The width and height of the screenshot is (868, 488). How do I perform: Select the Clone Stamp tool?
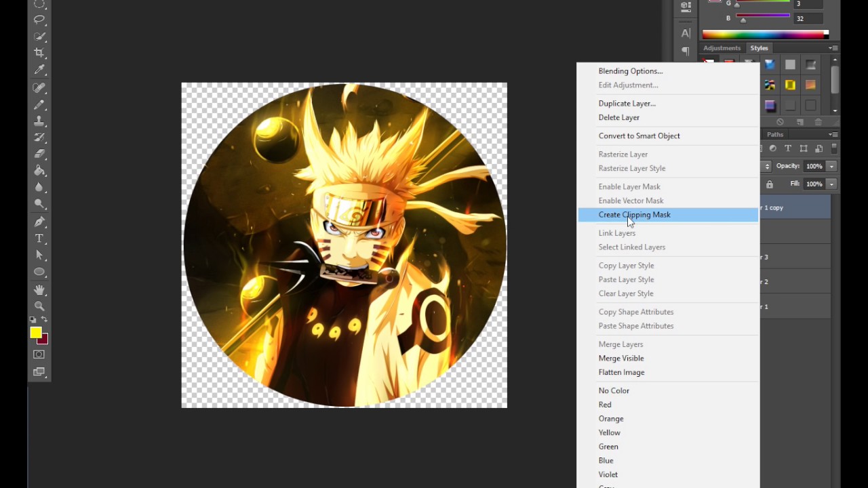point(39,121)
